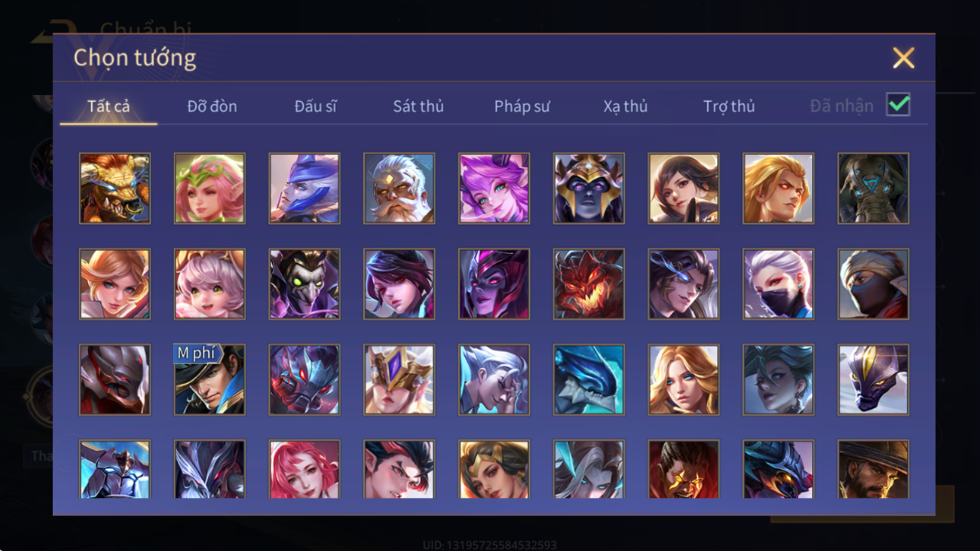This screenshot has height=551, width=980.
Task: Open the Trợ thủ tab
Action: (x=729, y=106)
